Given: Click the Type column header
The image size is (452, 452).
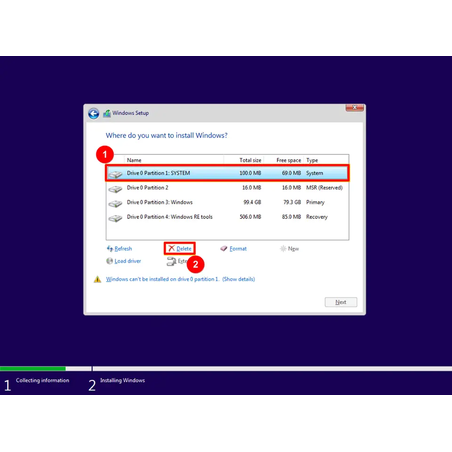Looking at the screenshot, I should (312, 160).
